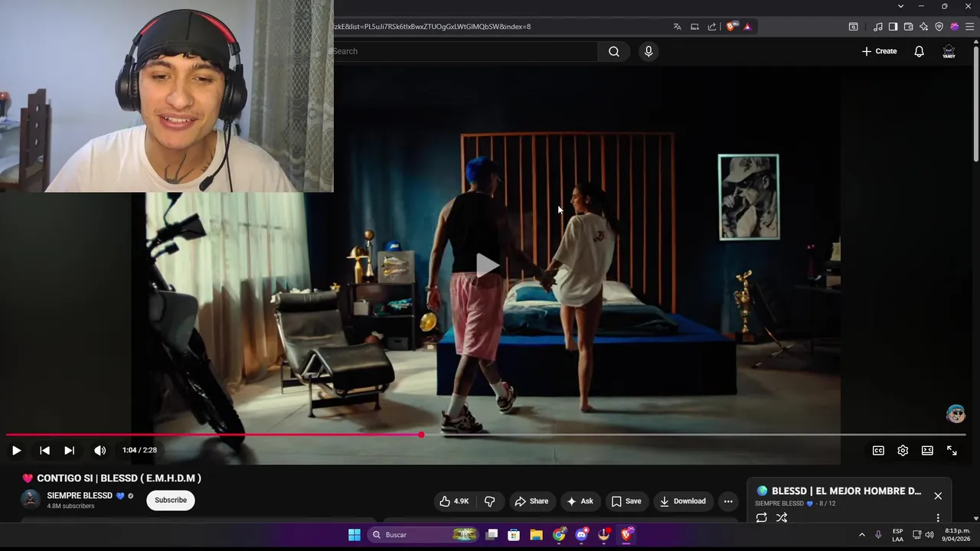Click the taskbar volume speaker icon

[929, 535]
